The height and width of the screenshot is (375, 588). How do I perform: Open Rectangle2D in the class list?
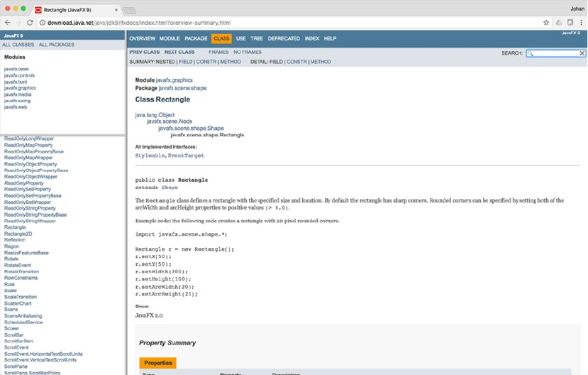[18, 234]
